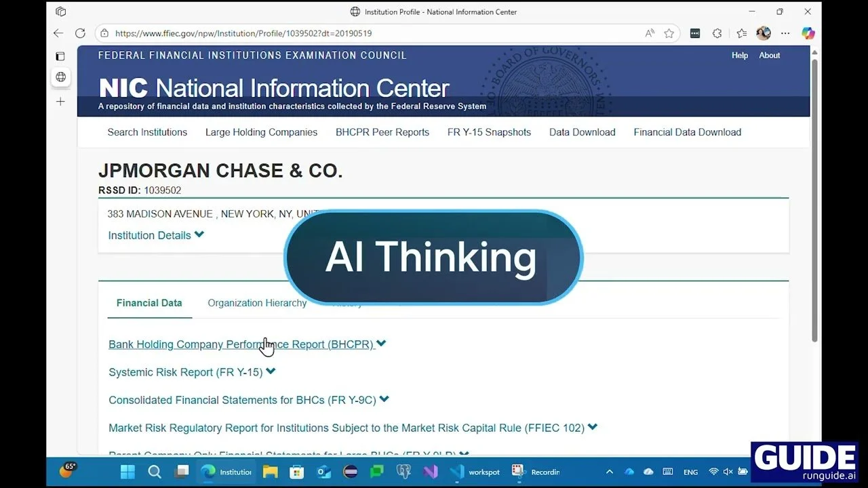This screenshot has width=868, height=488.
Task: Open Systemic Risk Report (FR Y-15) link
Action: 186,372
